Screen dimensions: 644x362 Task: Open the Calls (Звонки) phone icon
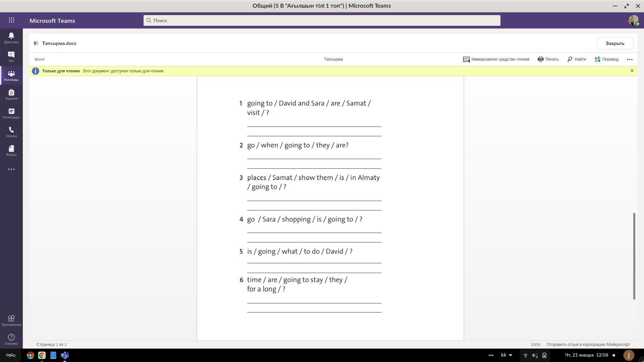(11, 132)
